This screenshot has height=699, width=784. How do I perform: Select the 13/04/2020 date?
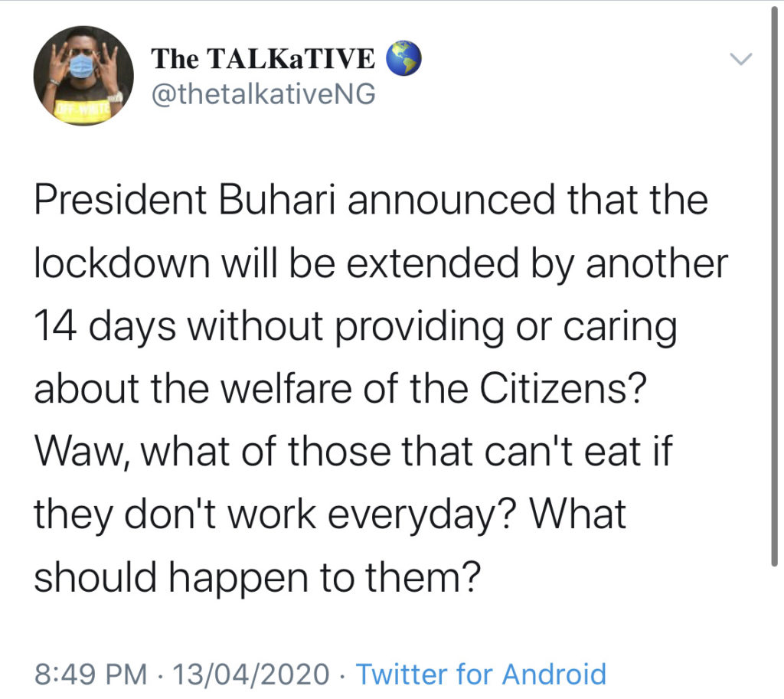252,674
